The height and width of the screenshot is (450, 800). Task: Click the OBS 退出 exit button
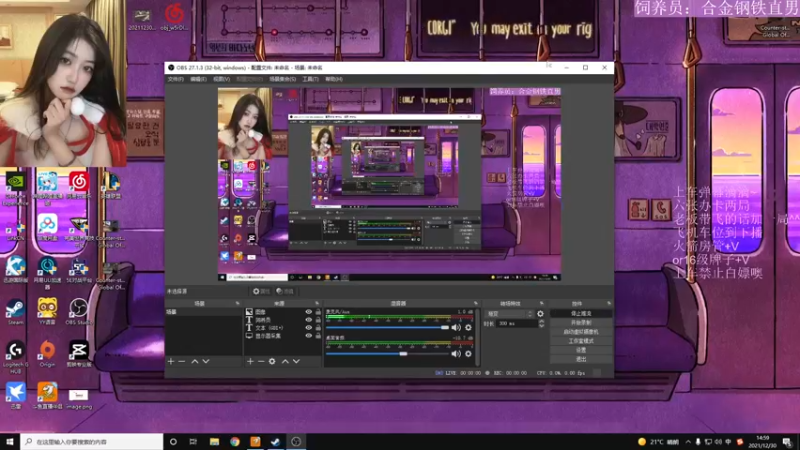(x=581, y=359)
